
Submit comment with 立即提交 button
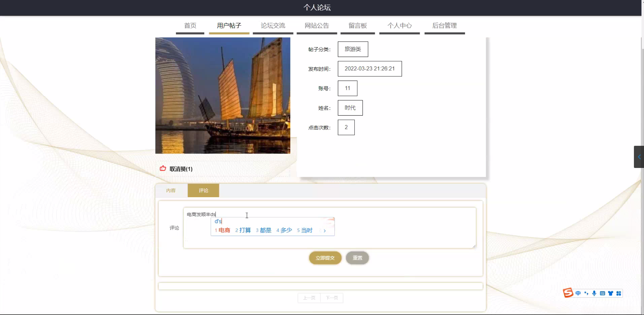[x=325, y=258]
